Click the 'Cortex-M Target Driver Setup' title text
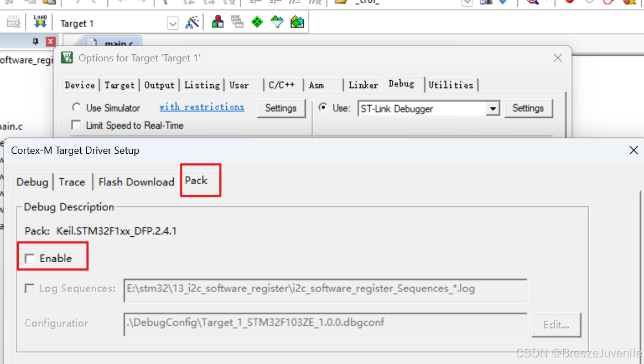Image resolution: width=644 pixels, height=364 pixels. 75,150
